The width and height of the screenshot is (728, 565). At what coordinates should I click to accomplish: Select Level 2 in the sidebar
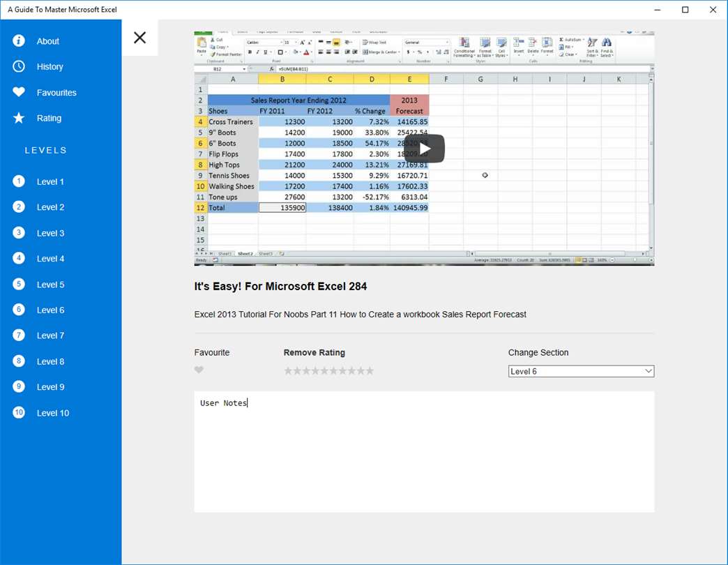tap(50, 207)
